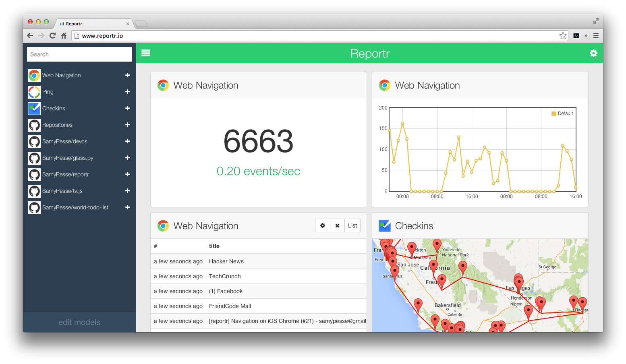Click the Repositories GitHub icon in sidebar

(x=34, y=125)
